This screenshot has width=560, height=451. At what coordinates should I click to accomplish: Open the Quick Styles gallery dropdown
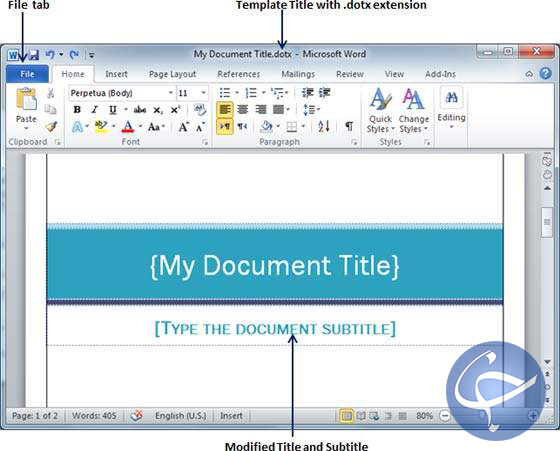[x=381, y=111]
